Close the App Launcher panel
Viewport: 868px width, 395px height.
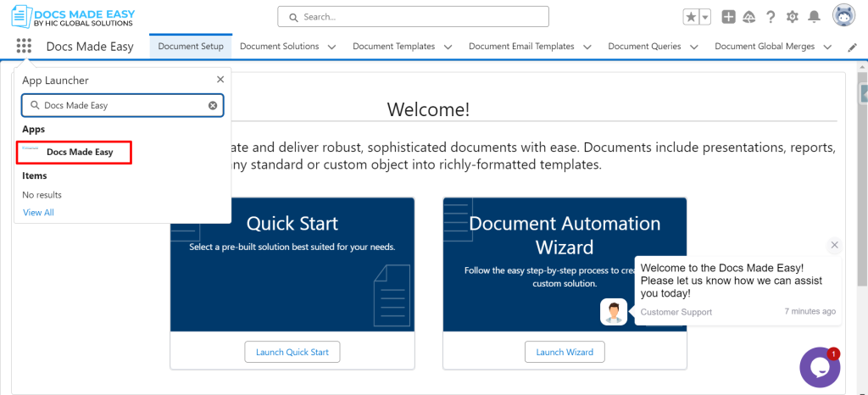click(x=220, y=80)
